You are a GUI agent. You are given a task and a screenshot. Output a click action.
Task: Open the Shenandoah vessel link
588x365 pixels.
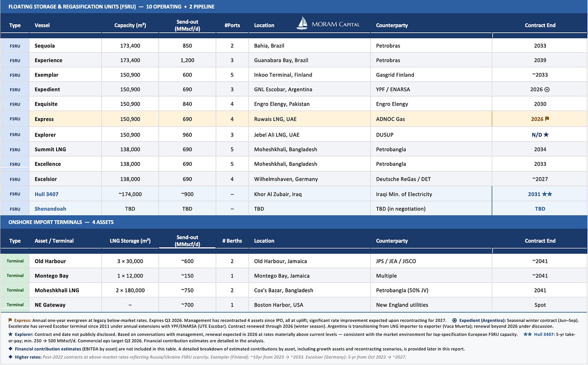click(50, 209)
